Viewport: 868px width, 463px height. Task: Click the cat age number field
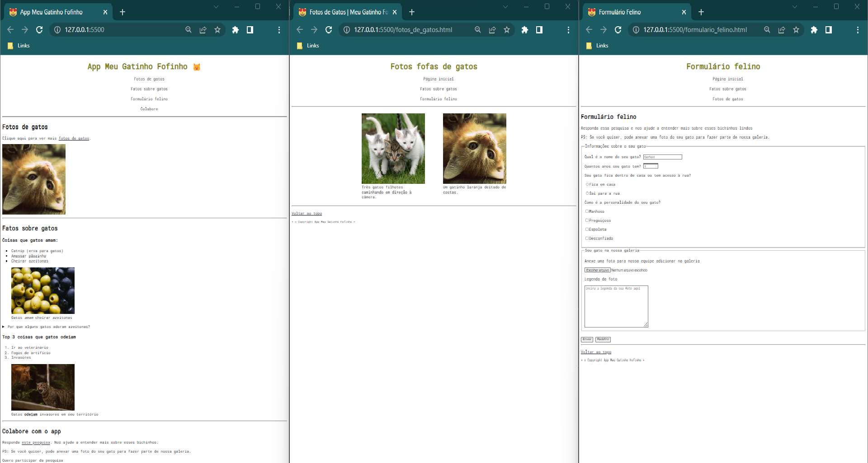tap(651, 166)
